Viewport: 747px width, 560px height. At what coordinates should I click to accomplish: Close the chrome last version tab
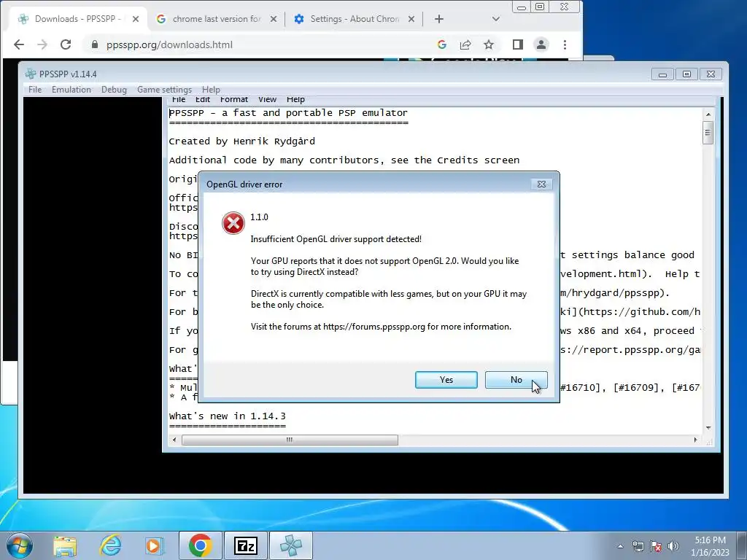[274, 19]
